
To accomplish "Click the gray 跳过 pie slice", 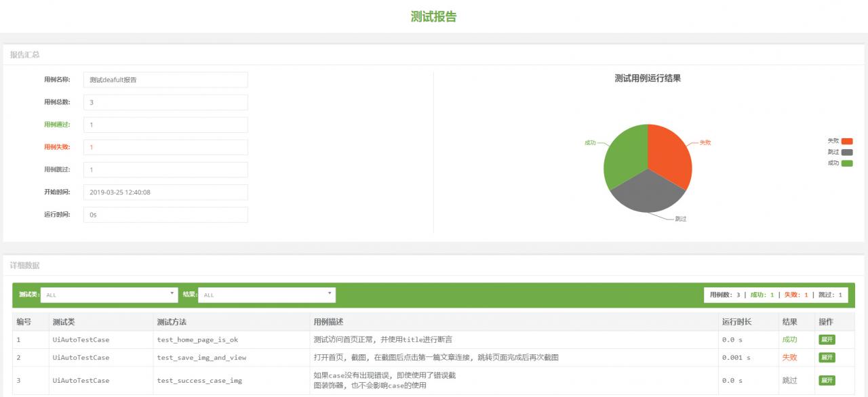I will (648, 192).
